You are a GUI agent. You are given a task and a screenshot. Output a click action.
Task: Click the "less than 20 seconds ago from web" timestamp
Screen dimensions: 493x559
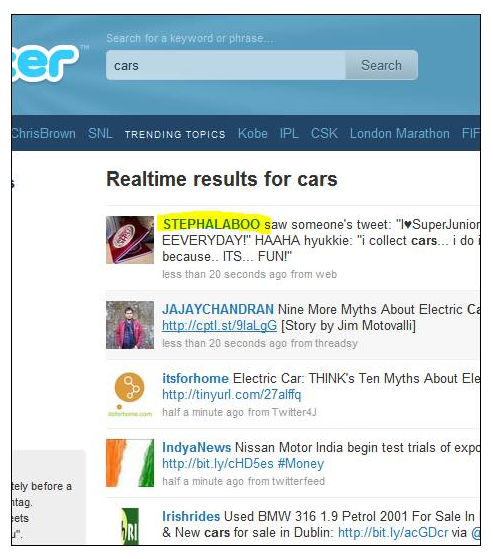[x=250, y=274]
